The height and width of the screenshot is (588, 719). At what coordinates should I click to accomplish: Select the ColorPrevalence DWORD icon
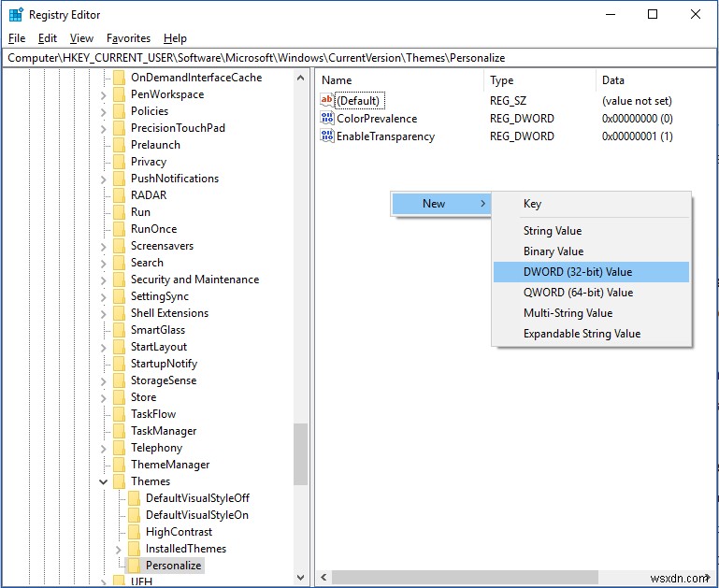click(327, 118)
